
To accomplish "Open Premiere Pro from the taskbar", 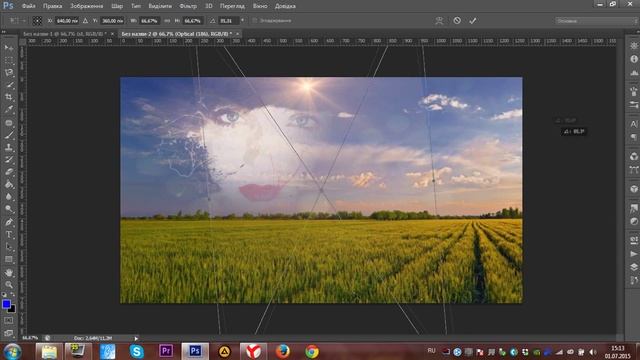I will (166, 351).
